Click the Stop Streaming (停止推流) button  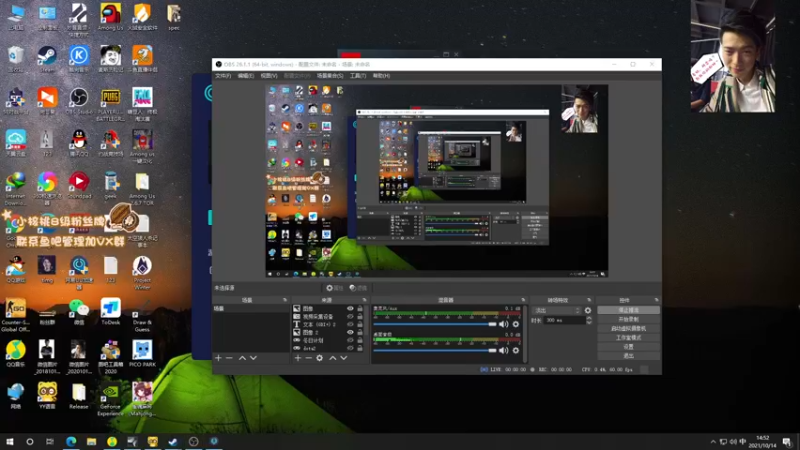(x=628, y=310)
